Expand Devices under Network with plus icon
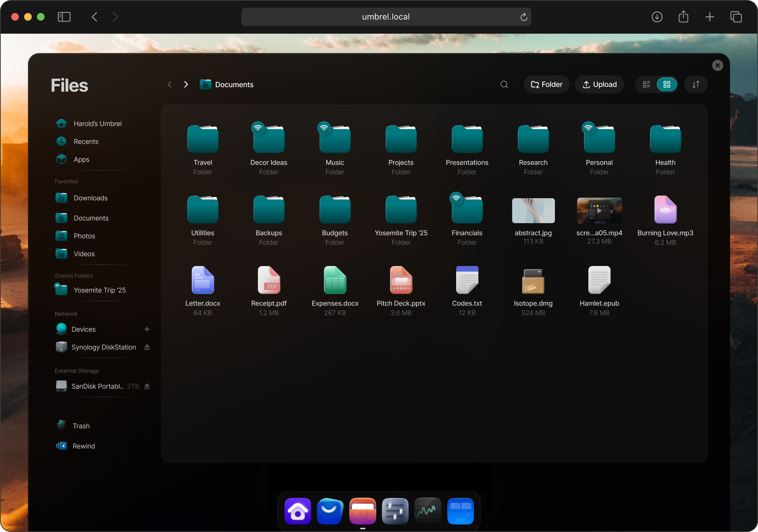 click(147, 329)
